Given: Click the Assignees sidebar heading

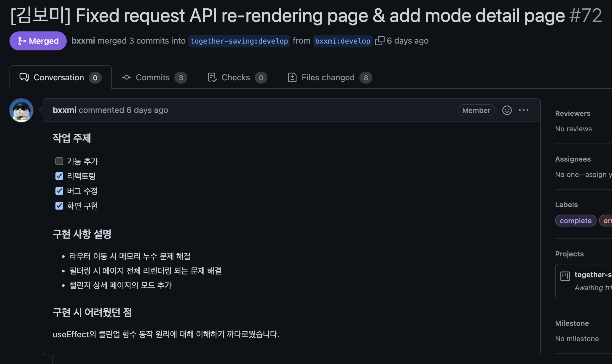Looking at the screenshot, I should 573,159.
